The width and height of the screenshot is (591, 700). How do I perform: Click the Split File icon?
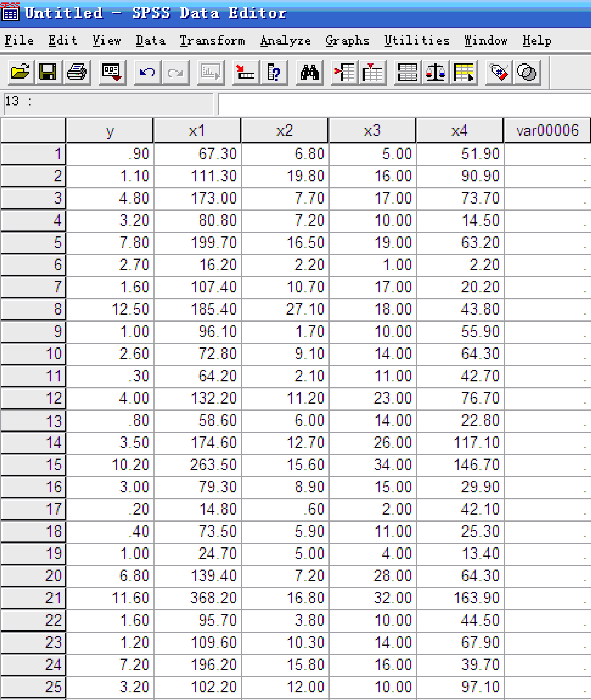(x=408, y=72)
